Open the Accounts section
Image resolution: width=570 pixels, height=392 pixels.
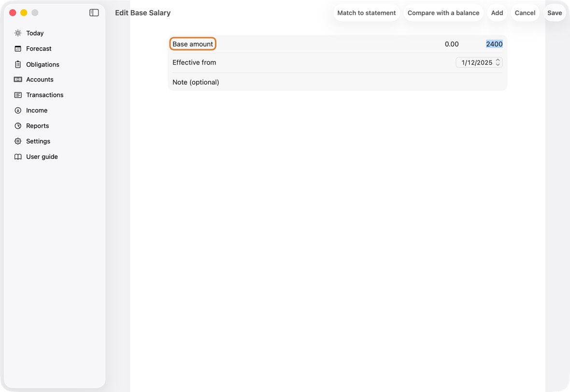(40, 80)
